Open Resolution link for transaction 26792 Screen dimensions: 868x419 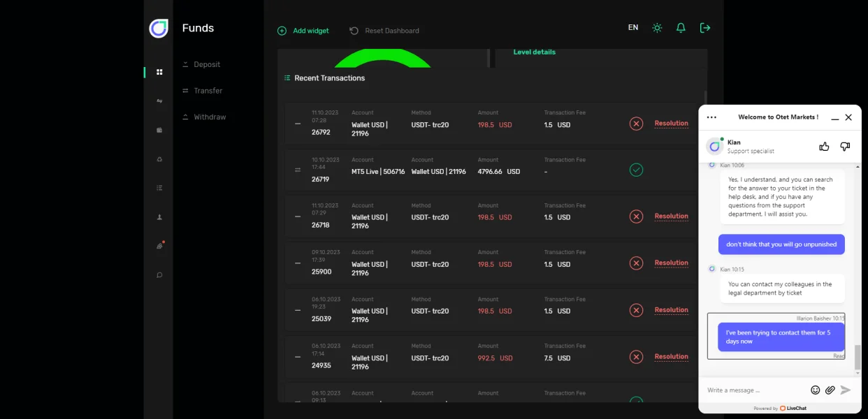pyautogui.click(x=672, y=124)
